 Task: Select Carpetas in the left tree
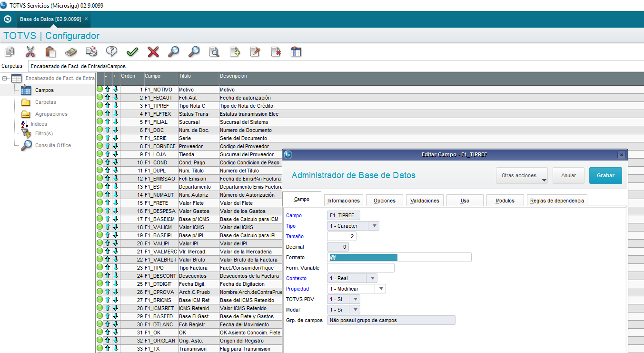pyautogui.click(x=45, y=102)
